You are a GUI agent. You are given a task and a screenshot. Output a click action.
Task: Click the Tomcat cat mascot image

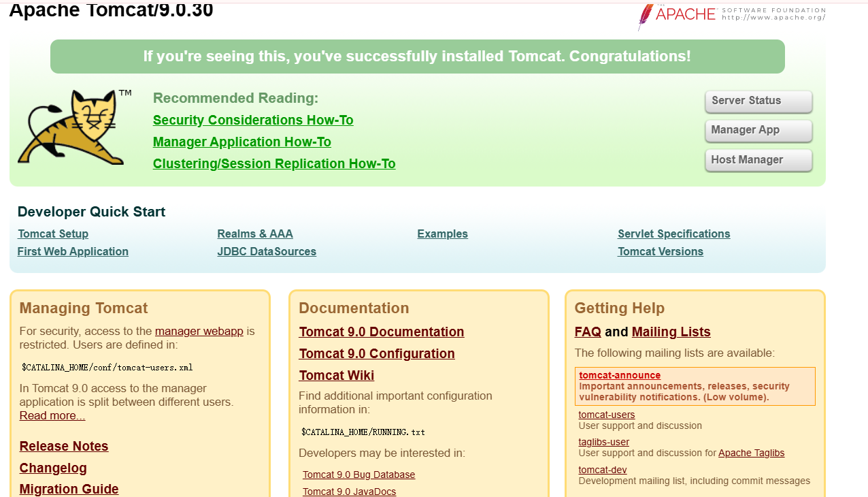(x=74, y=127)
